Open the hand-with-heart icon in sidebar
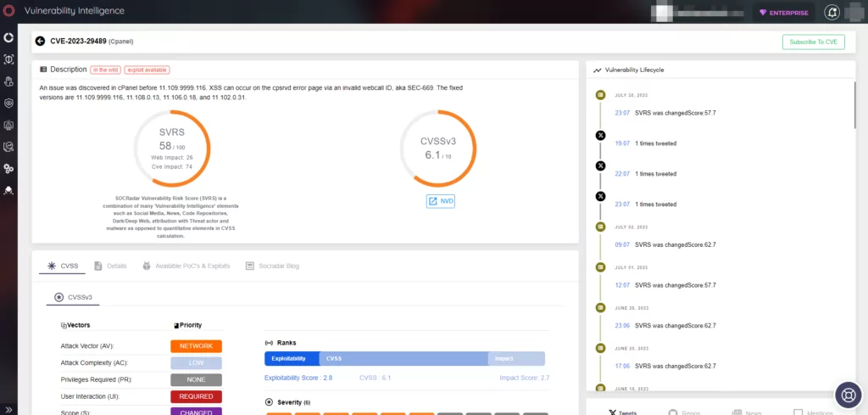Viewport: 868px width, 415px height. tap(8, 81)
